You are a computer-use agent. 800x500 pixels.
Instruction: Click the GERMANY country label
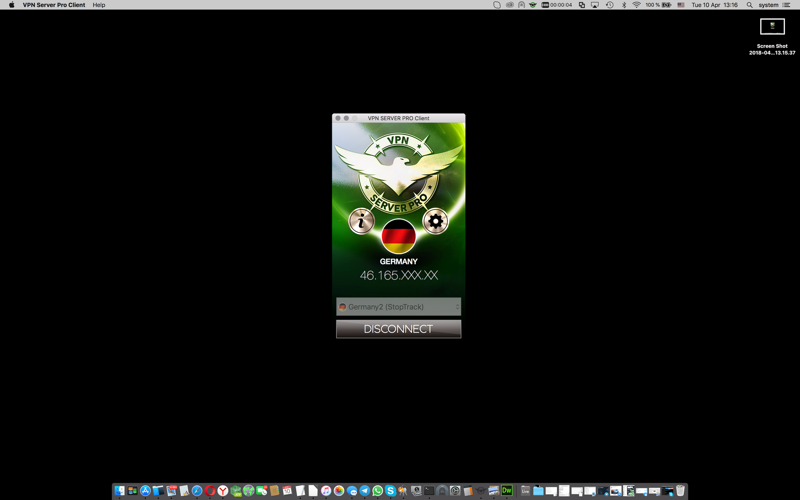click(x=398, y=261)
